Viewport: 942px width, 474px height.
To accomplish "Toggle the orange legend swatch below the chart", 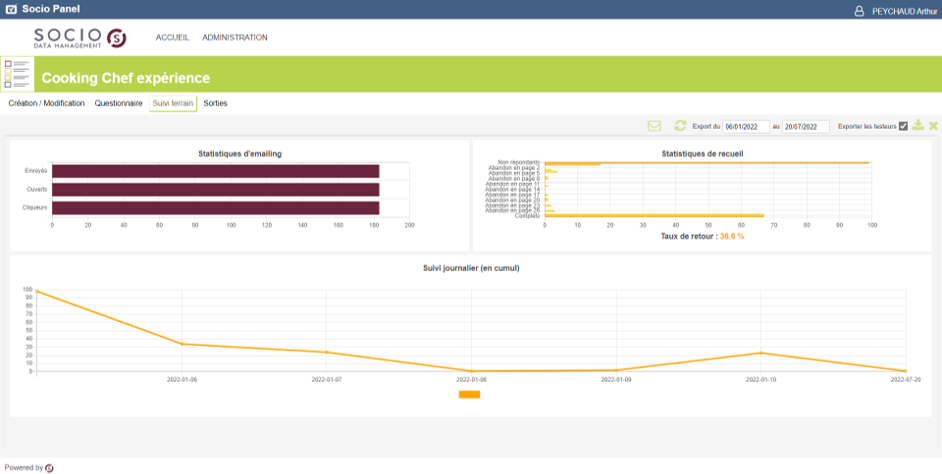I will click(x=469, y=395).
